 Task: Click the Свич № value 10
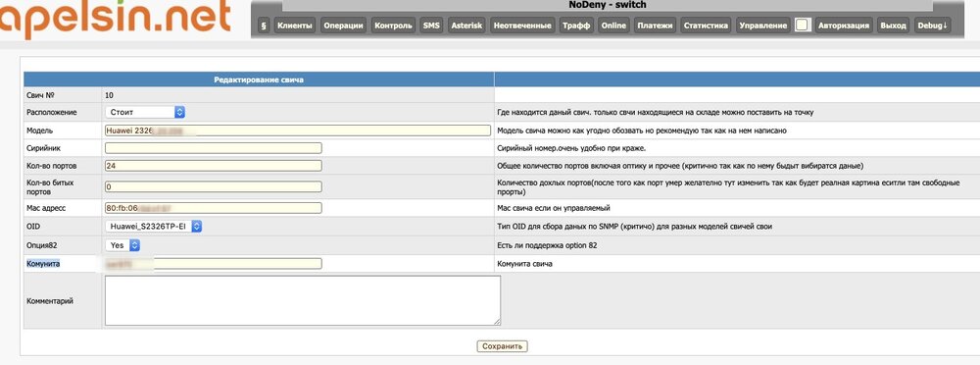pos(110,95)
